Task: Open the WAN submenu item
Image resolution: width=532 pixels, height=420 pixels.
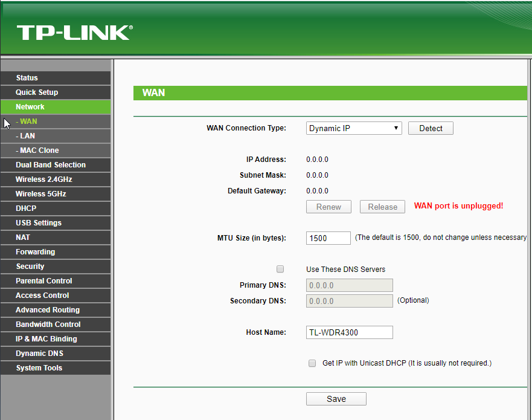Action: coord(56,121)
